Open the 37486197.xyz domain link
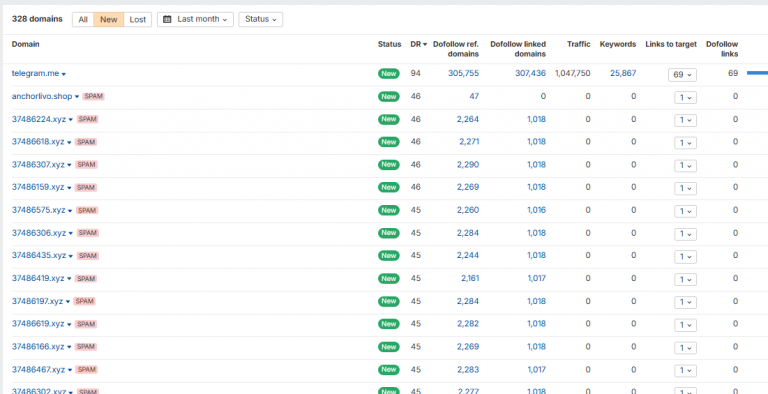Viewport: 768px width, 394px height. 38,301
